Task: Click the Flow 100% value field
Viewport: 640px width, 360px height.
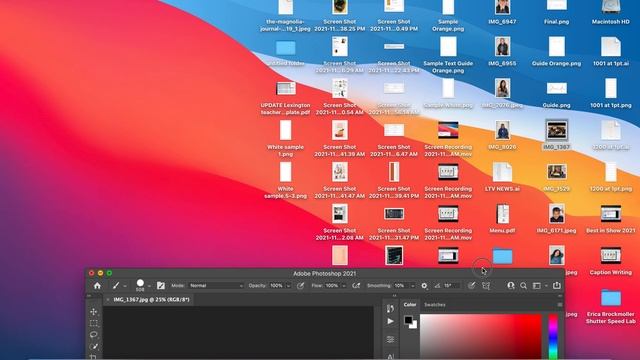Action: (x=332, y=286)
